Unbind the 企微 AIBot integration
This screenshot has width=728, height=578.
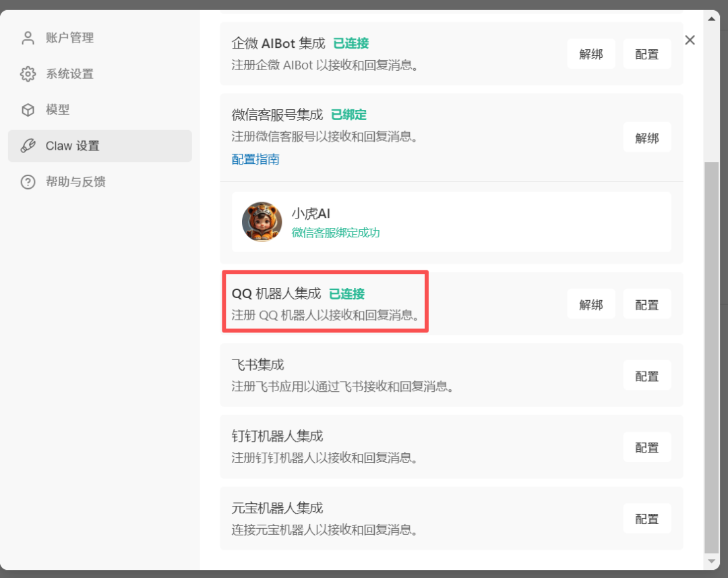(591, 53)
